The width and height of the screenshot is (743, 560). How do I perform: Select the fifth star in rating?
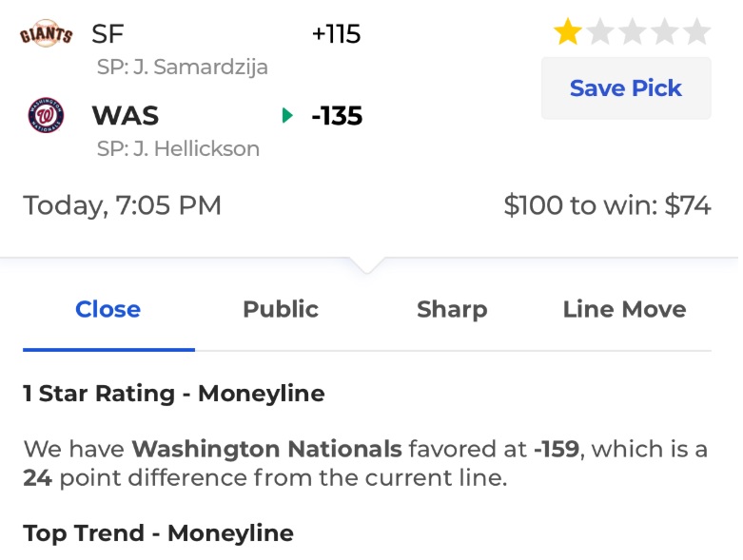[x=697, y=31]
